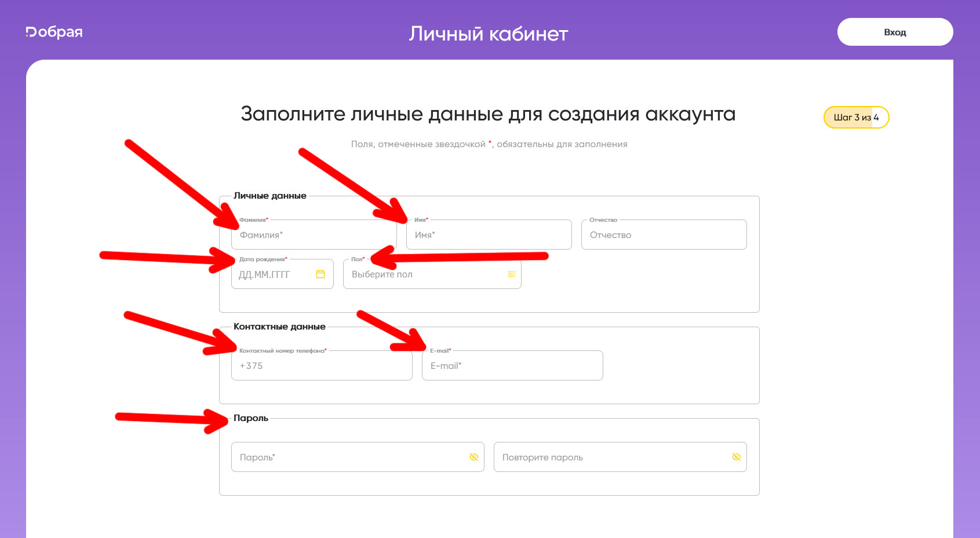
Task: Open the Выберите пол dropdown
Action: pyautogui.click(x=432, y=274)
